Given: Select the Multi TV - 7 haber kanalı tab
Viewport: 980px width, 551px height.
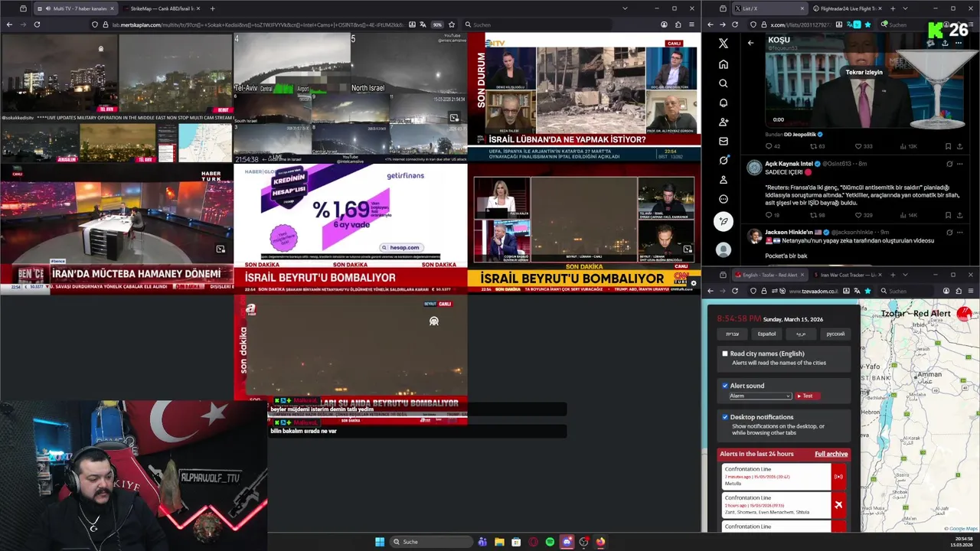Looking at the screenshot, I should tap(75, 8).
